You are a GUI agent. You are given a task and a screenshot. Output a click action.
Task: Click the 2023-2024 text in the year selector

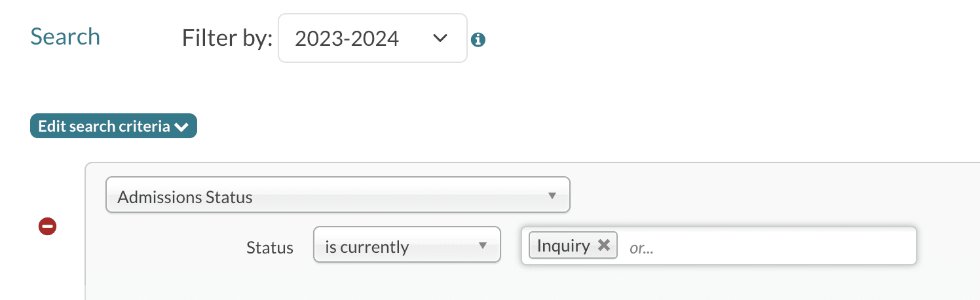pos(347,39)
